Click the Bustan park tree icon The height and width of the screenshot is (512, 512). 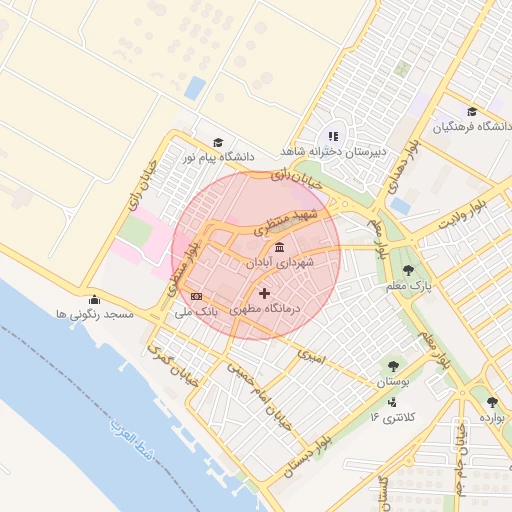pos(393,366)
